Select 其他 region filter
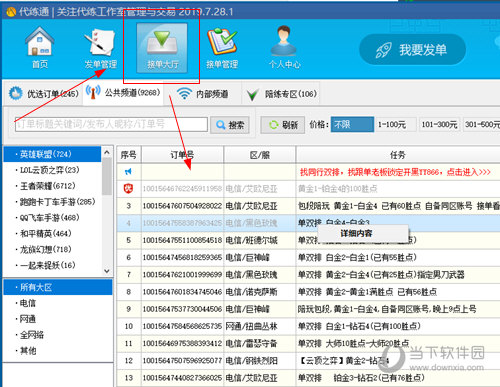Image resolution: width=500 pixels, height=387 pixels. tap(58, 351)
